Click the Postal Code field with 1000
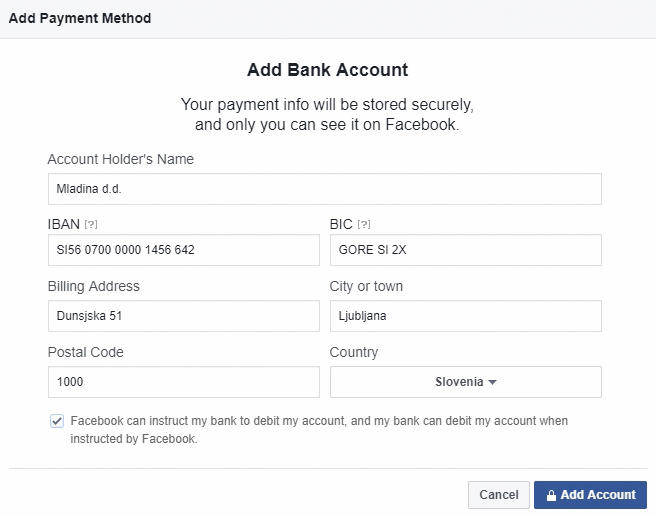 [184, 382]
